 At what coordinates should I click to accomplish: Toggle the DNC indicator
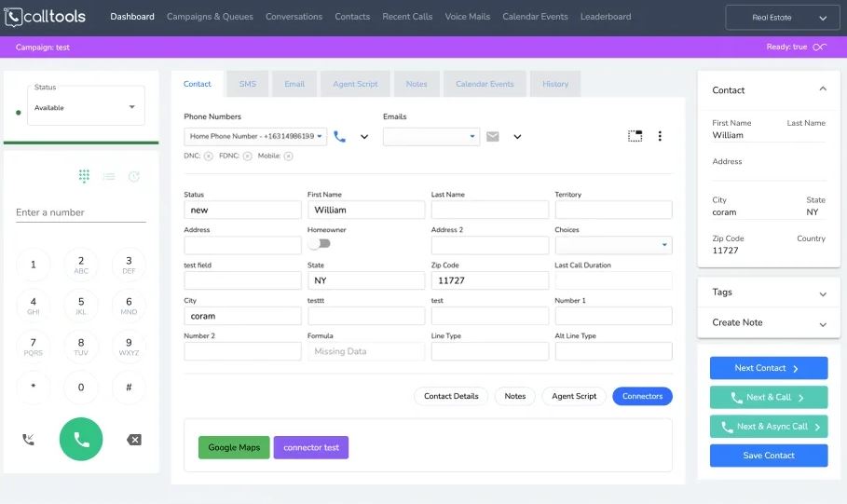coord(209,157)
